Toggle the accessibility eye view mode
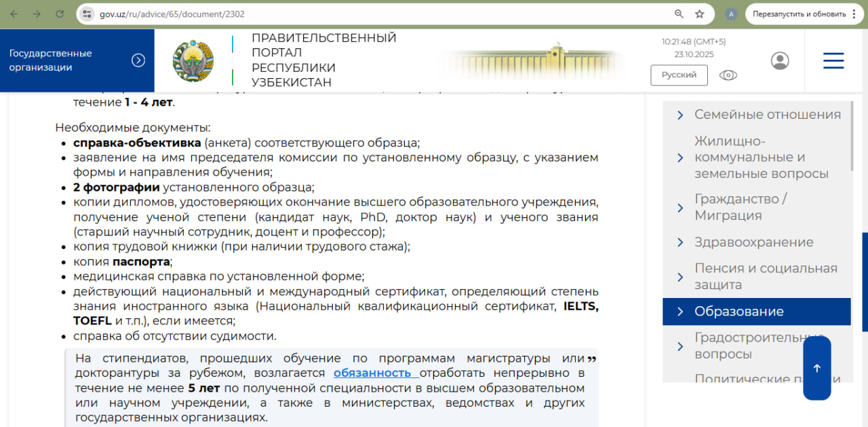This screenshot has height=427, width=868. 728,75
